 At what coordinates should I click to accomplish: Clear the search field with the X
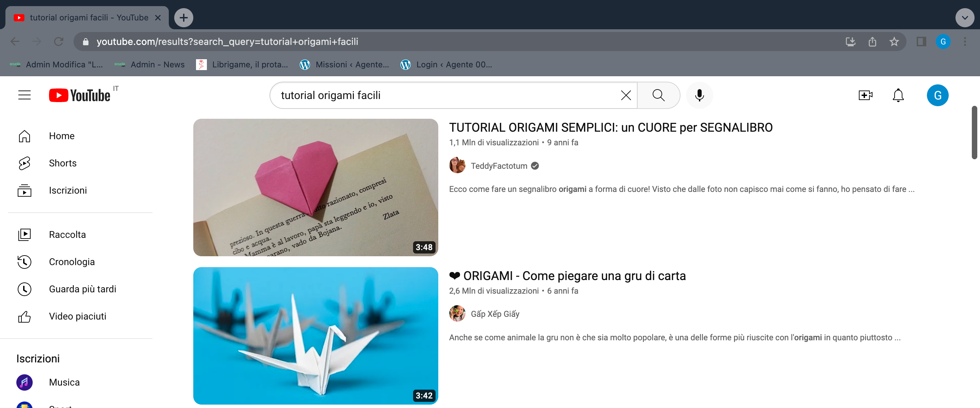[626, 95]
